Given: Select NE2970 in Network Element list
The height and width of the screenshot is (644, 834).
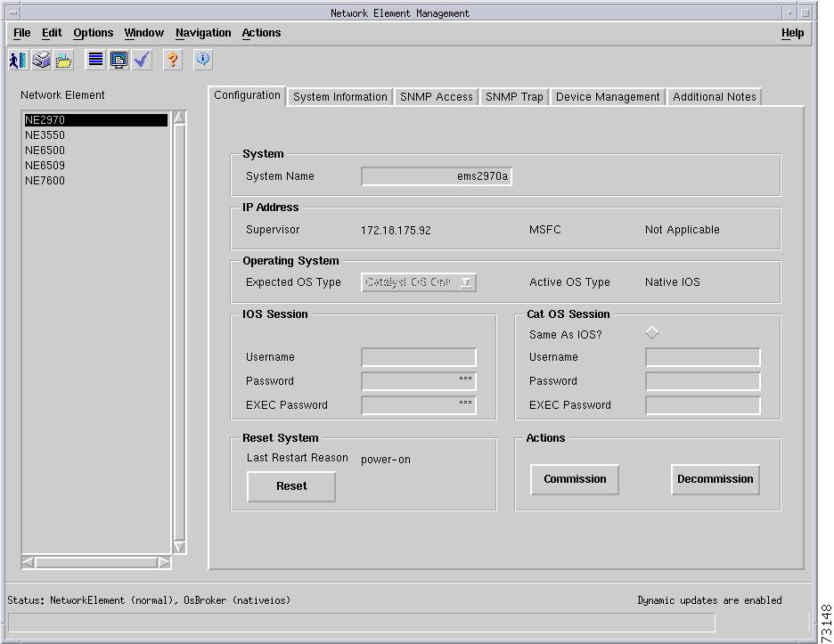Looking at the screenshot, I should pyautogui.click(x=95, y=120).
